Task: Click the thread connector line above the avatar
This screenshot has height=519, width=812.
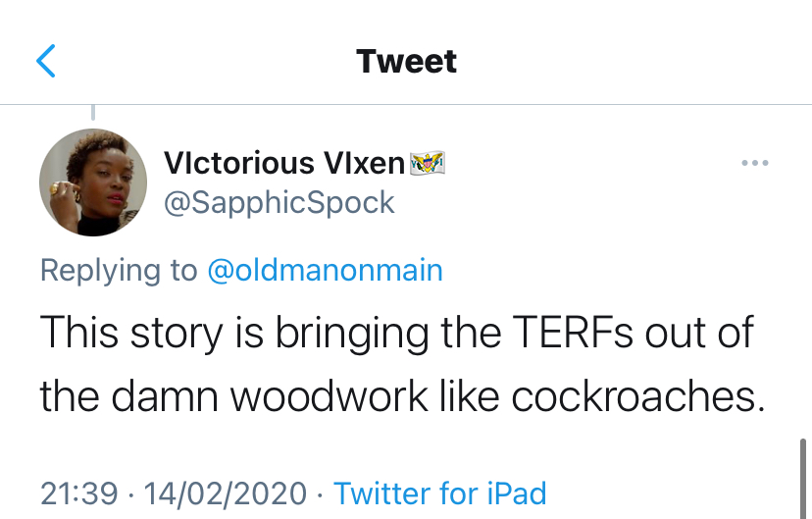Action: (93, 112)
